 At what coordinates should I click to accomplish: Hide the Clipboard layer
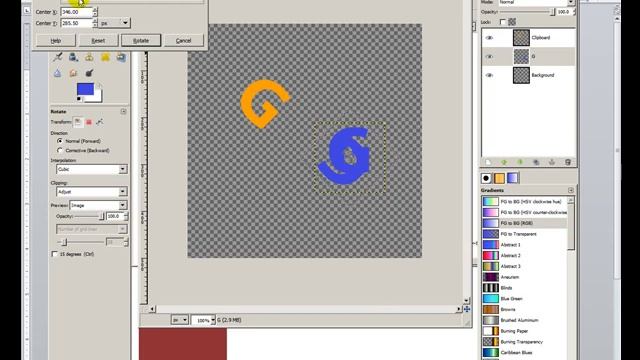[489, 38]
